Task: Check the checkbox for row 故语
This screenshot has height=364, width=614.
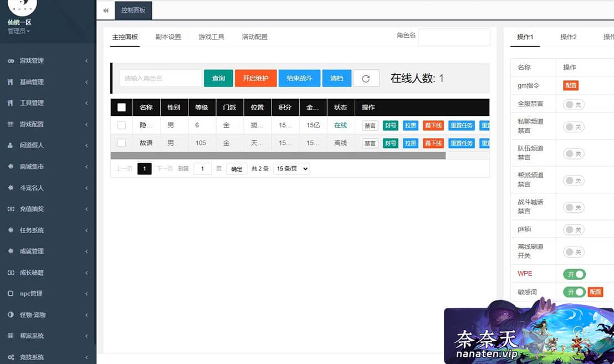Action: point(121,143)
